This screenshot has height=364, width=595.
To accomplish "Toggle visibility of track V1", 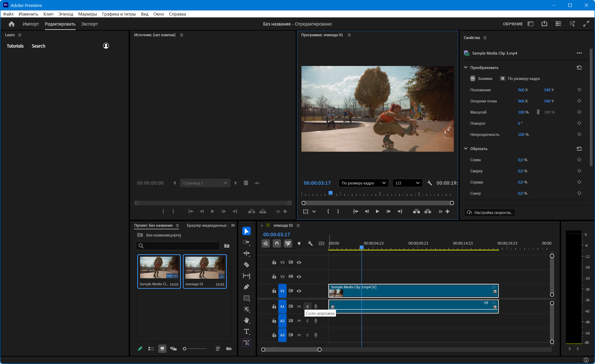I will coord(299,291).
